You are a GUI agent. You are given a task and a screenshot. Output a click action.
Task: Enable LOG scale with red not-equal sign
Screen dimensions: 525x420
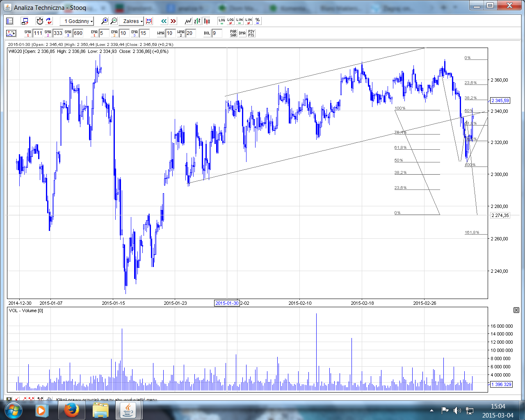pyautogui.click(x=231, y=21)
